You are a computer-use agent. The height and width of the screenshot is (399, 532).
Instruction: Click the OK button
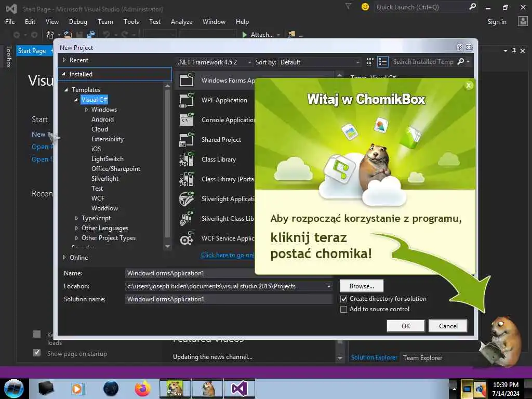click(x=405, y=326)
